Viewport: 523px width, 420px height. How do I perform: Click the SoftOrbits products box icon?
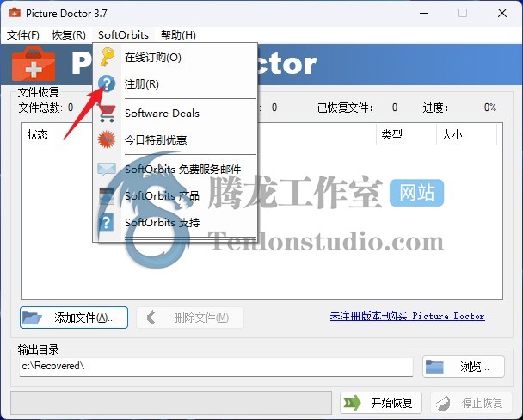[107, 196]
